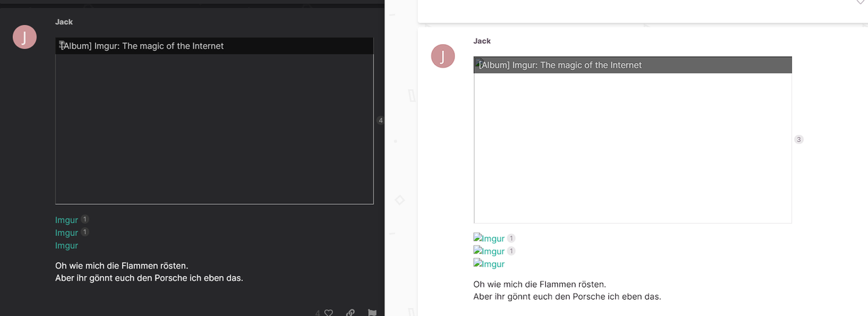Open the dark-panel Imgur link without click count
The height and width of the screenshot is (316, 868).
(x=66, y=245)
